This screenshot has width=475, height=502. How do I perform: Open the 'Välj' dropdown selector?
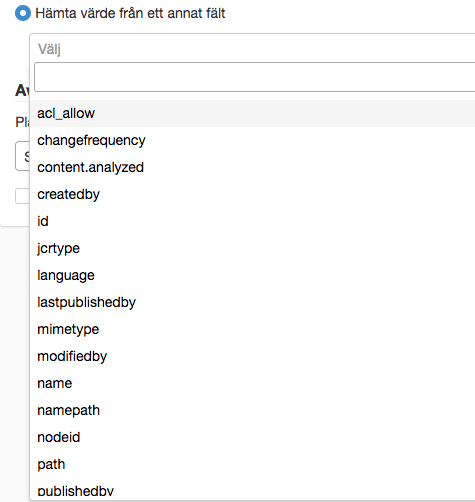coord(253,49)
